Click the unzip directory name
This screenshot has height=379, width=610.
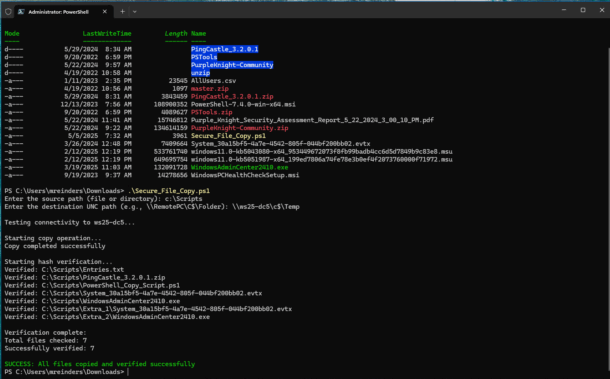coord(200,73)
